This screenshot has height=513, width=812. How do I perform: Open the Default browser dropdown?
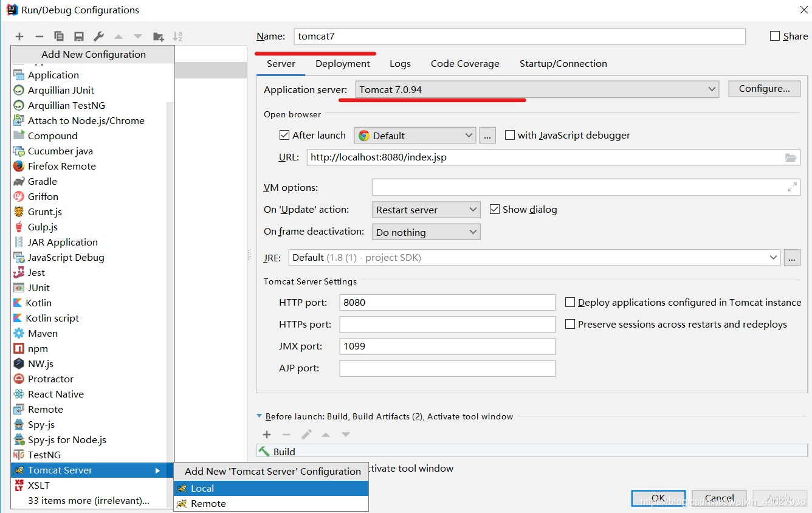(x=415, y=136)
